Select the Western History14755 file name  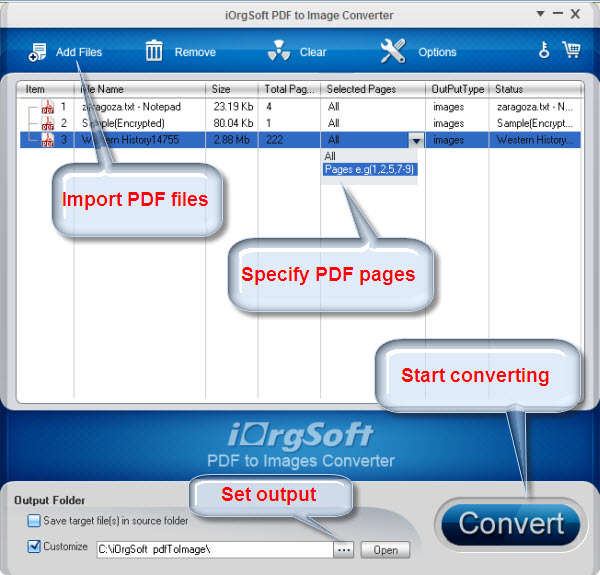click(x=130, y=140)
